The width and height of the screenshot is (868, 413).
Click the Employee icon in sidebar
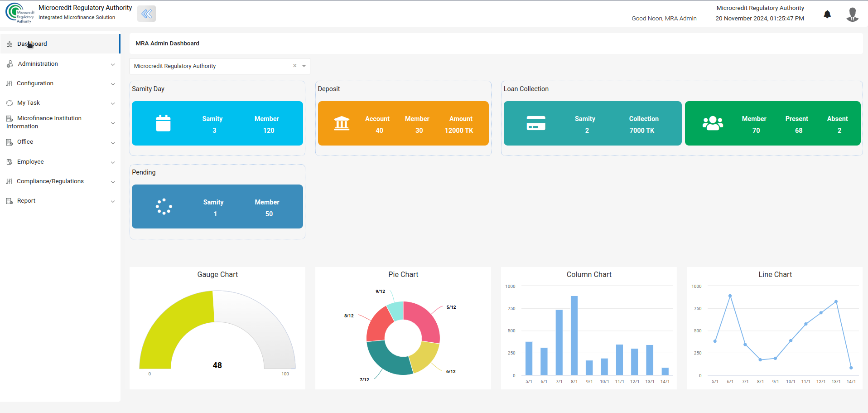point(10,162)
